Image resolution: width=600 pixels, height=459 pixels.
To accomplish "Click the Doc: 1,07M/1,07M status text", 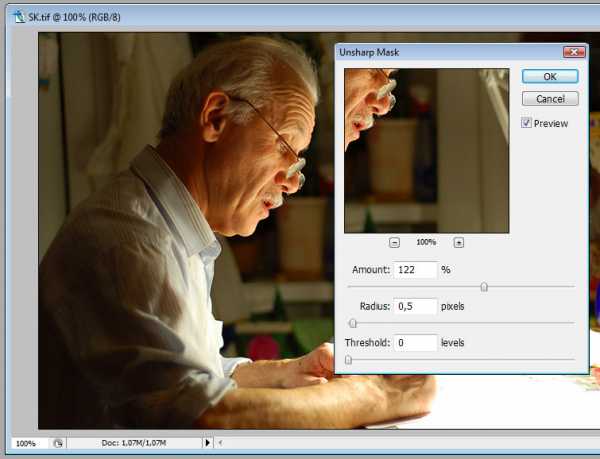I will 134,443.
